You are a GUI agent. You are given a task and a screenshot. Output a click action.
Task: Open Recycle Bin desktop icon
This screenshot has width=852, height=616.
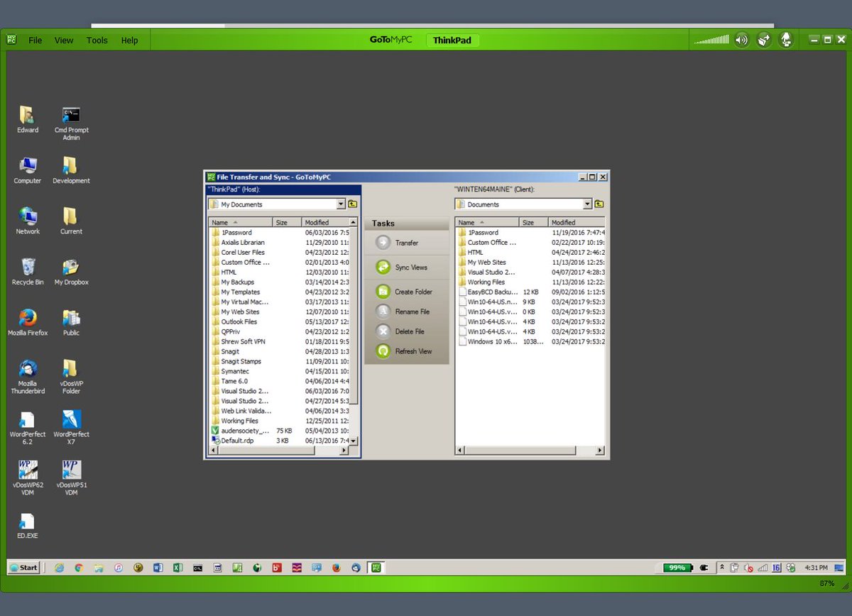click(x=28, y=271)
